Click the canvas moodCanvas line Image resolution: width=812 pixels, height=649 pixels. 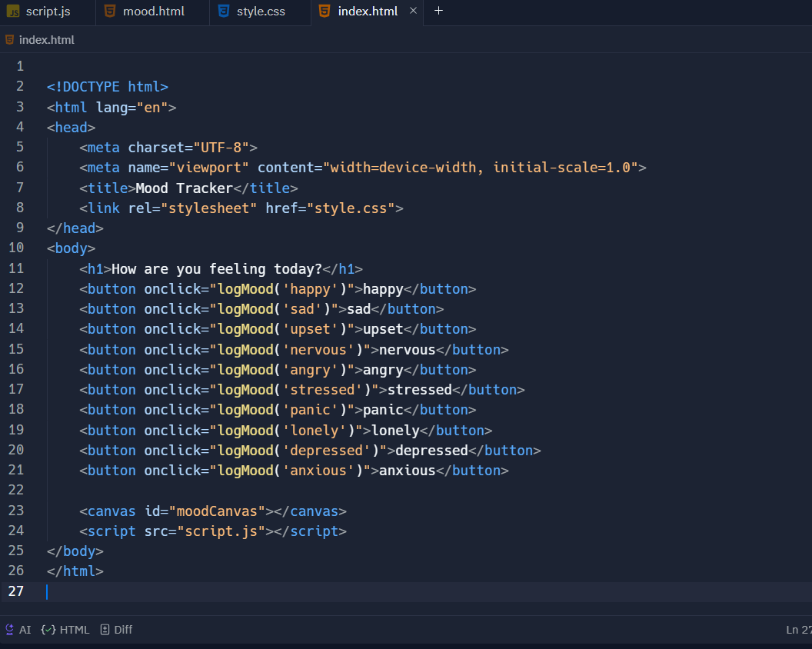213,511
